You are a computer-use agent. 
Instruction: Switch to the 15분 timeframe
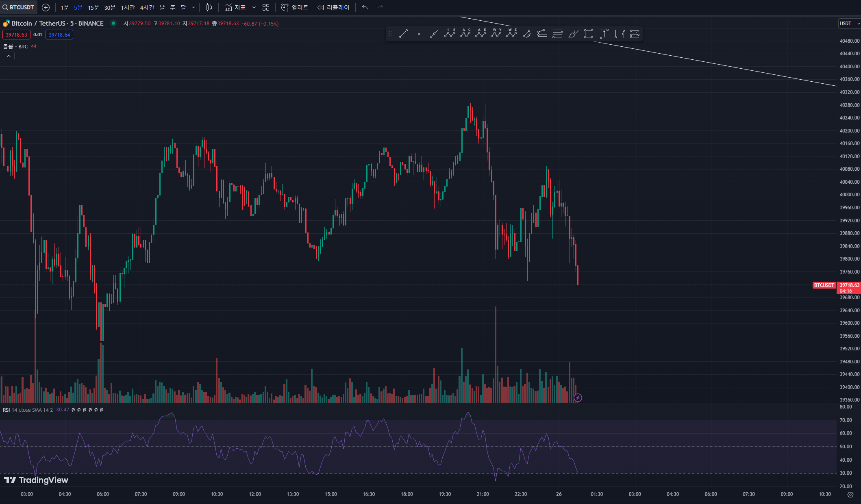[93, 7]
